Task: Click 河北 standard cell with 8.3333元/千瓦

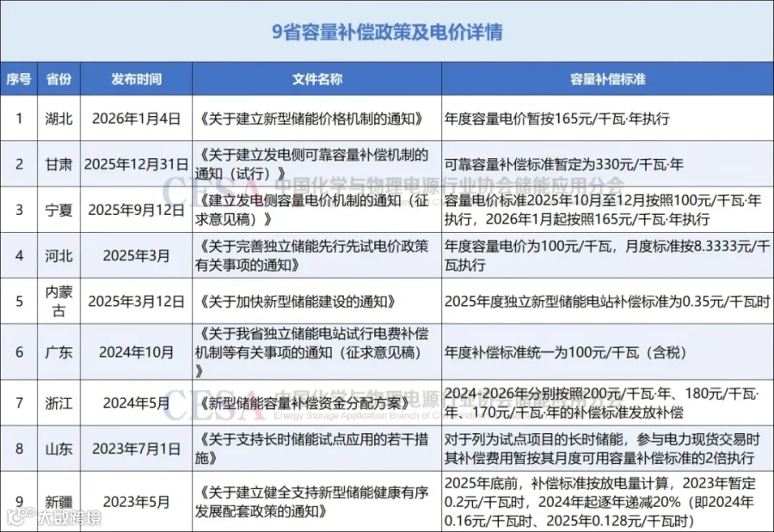Action: (x=608, y=255)
